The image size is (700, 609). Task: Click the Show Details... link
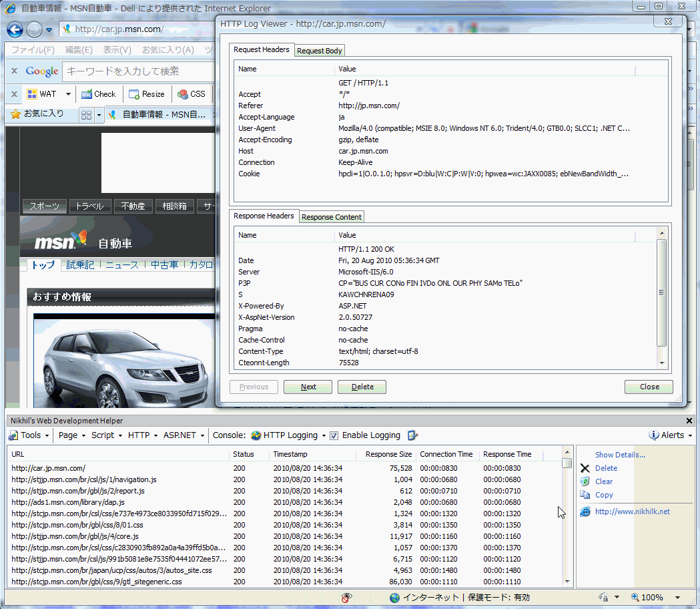[x=620, y=455]
